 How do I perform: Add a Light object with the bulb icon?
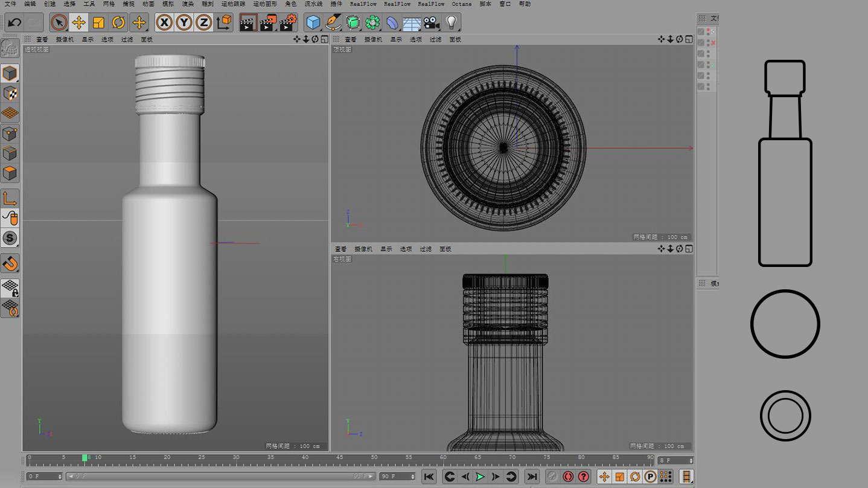coord(451,23)
